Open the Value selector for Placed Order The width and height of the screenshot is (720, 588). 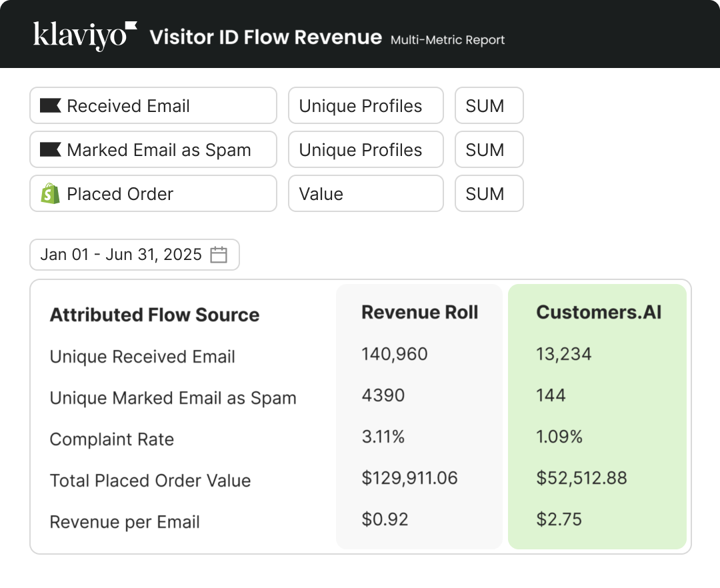[x=366, y=193]
